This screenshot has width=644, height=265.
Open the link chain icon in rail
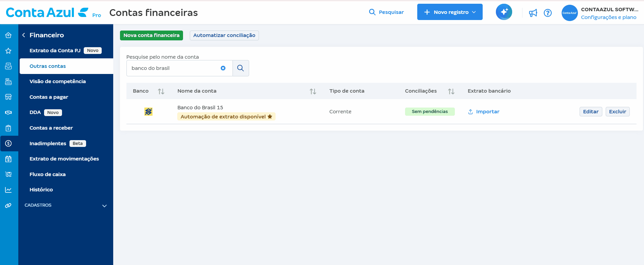click(x=8, y=205)
